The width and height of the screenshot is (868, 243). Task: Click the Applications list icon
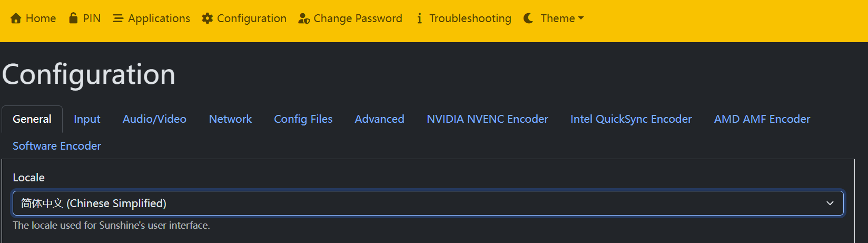point(118,18)
